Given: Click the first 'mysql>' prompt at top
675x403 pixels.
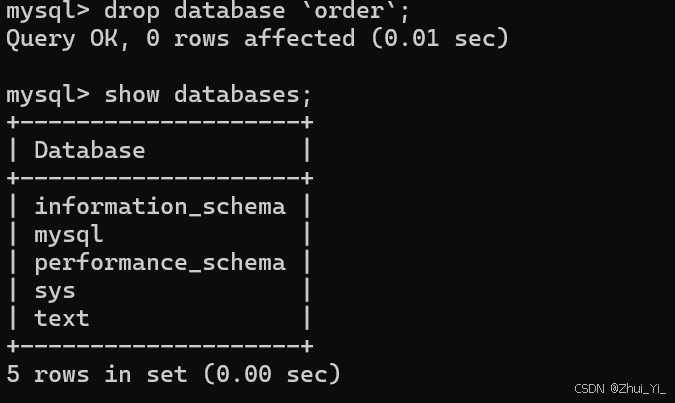Looking at the screenshot, I should (48, 11).
